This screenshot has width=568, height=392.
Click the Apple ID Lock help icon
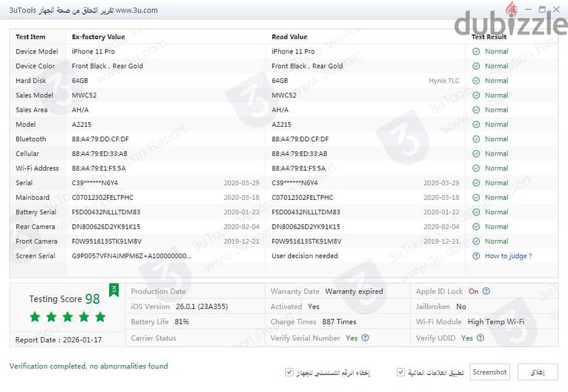pyautogui.click(x=486, y=291)
